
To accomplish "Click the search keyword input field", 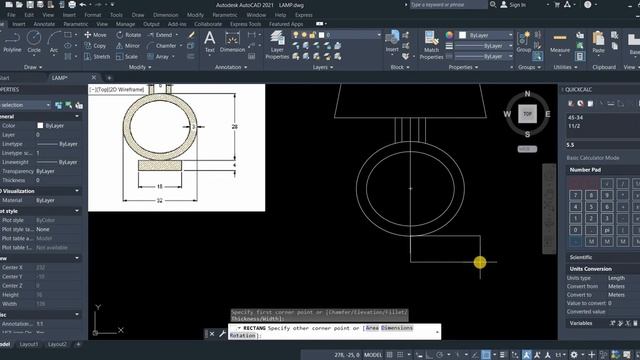I will pyautogui.click(x=448, y=4).
